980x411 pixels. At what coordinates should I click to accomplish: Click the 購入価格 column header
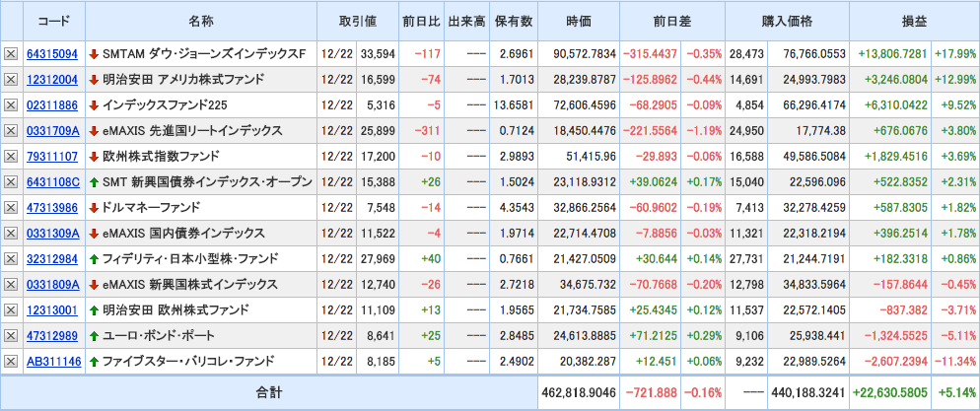[x=787, y=21]
